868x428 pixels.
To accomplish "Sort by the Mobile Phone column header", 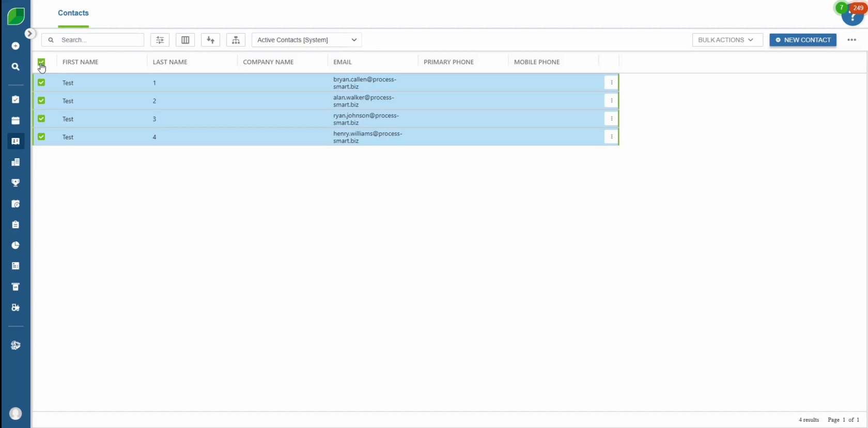I will point(537,62).
